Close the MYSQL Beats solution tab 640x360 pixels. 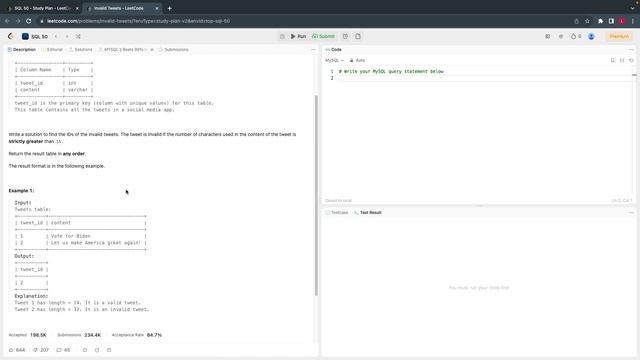click(152, 49)
